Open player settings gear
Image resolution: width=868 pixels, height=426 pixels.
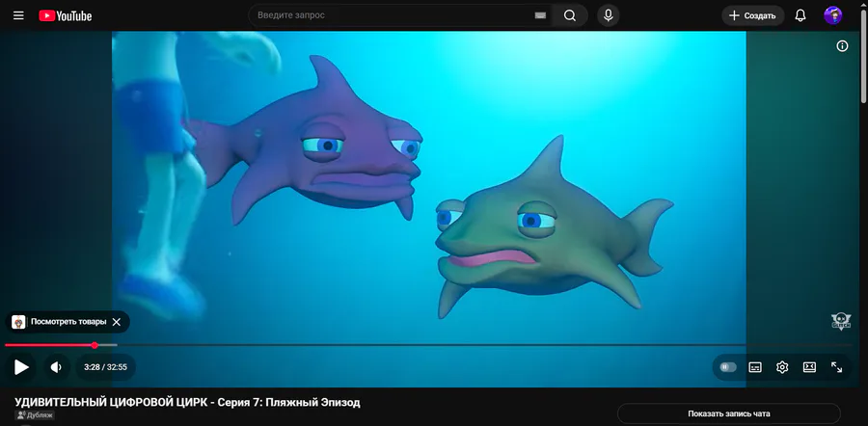point(782,367)
